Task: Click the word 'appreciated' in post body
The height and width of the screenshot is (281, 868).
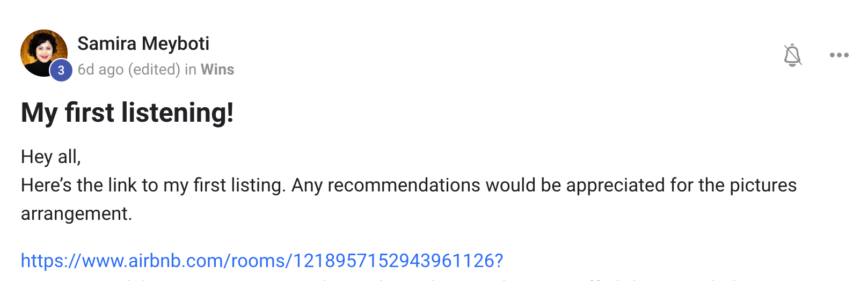Action: [x=615, y=185]
